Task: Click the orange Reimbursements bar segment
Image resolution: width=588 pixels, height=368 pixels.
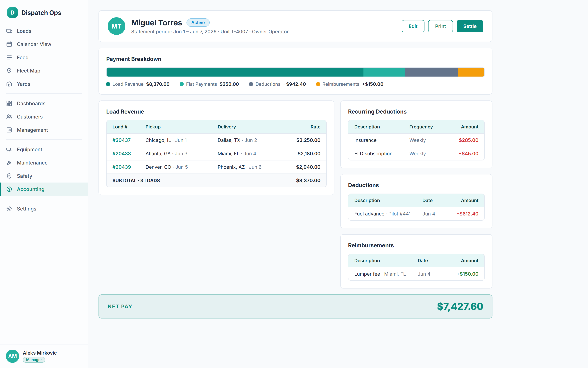Action: coord(471,72)
